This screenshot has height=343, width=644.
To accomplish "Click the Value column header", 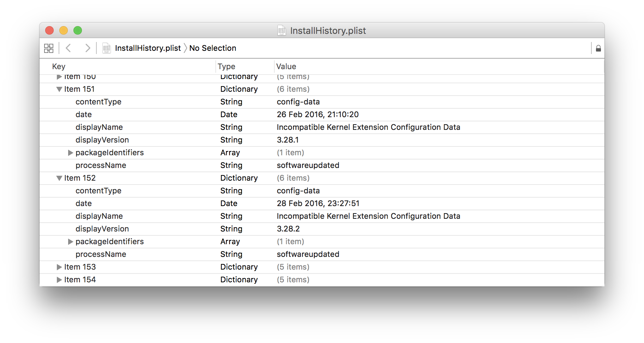I will 286,66.
